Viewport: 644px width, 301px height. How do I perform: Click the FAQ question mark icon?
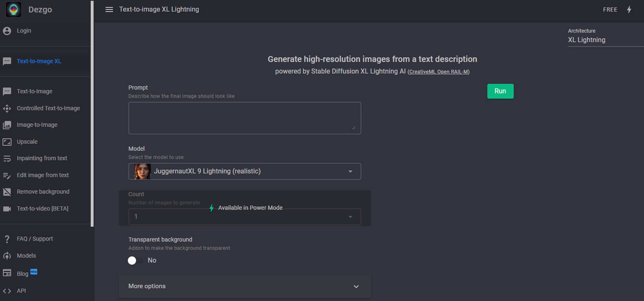coord(7,239)
